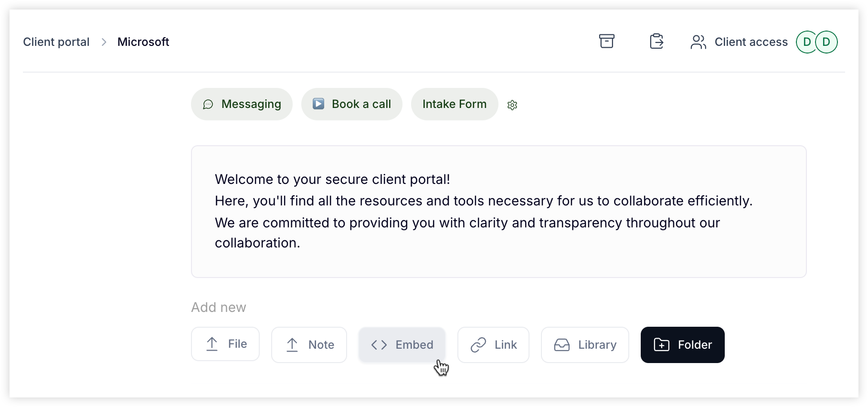The height and width of the screenshot is (407, 868).
Task: Open the Intake Form tab
Action: (x=455, y=104)
